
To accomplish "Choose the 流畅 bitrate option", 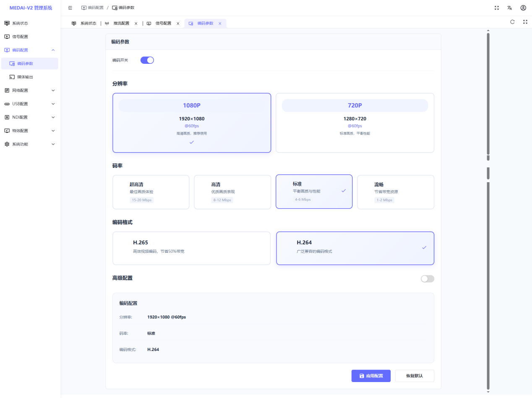I will pyautogui.click(x=396, y=192).
